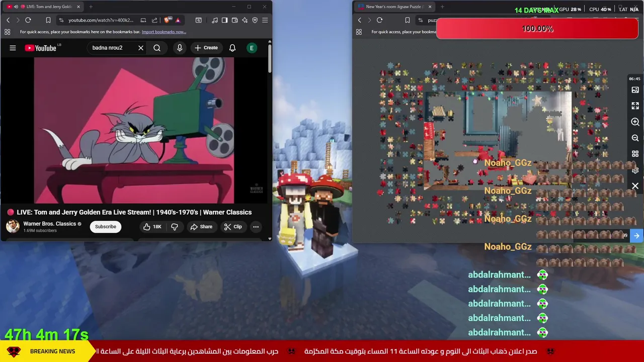This screenshot has width=644, height=362.
Task: Open Brave Shields lion icon
Action: click(167, 20)
